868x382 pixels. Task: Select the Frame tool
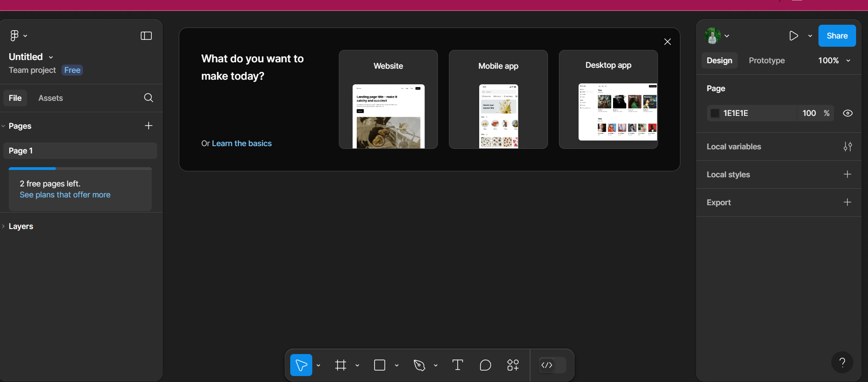341,365
